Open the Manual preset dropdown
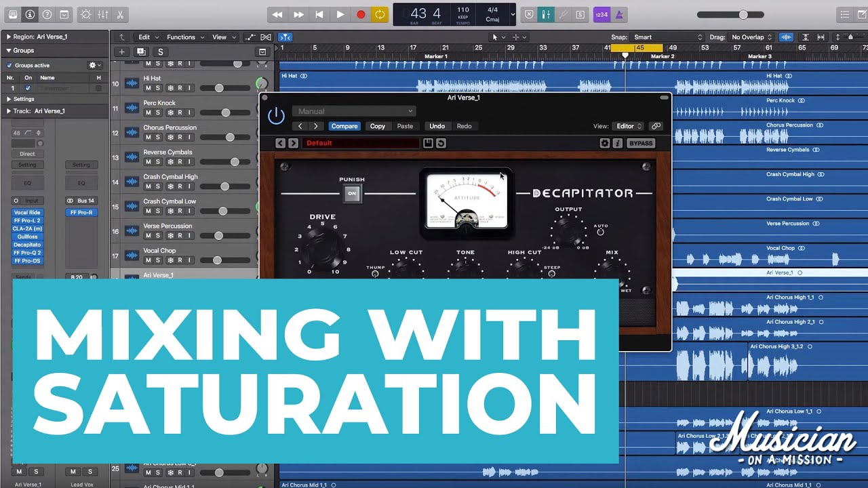This screenshot has width=868, height=488. [353, 111]
